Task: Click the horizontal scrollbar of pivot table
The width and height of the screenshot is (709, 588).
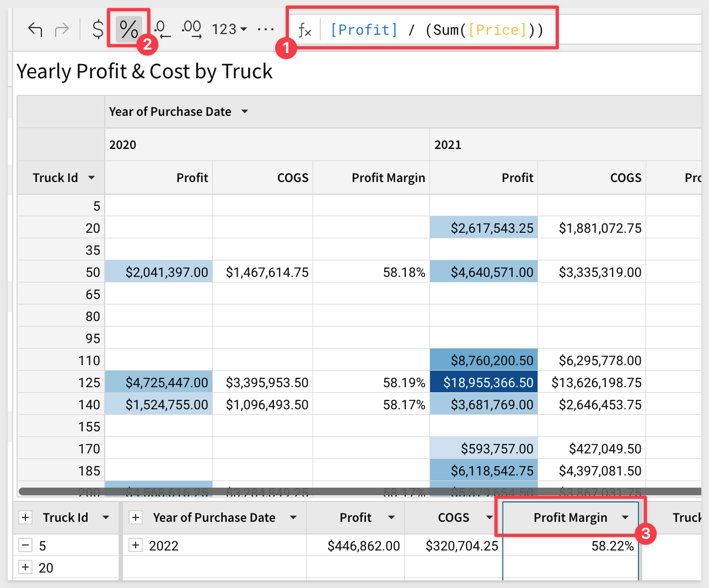Action: tap(358, 491)
